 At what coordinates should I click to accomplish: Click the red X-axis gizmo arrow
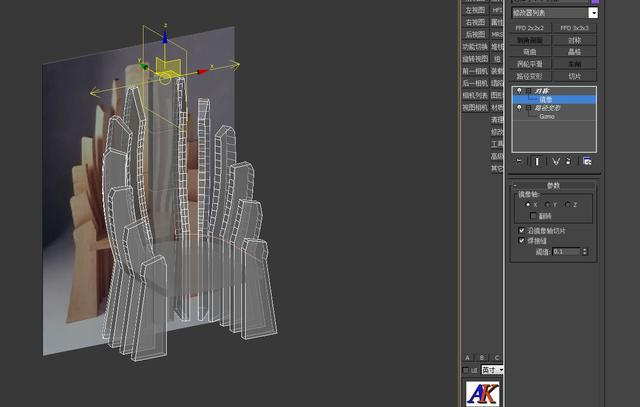pos(203,71)
